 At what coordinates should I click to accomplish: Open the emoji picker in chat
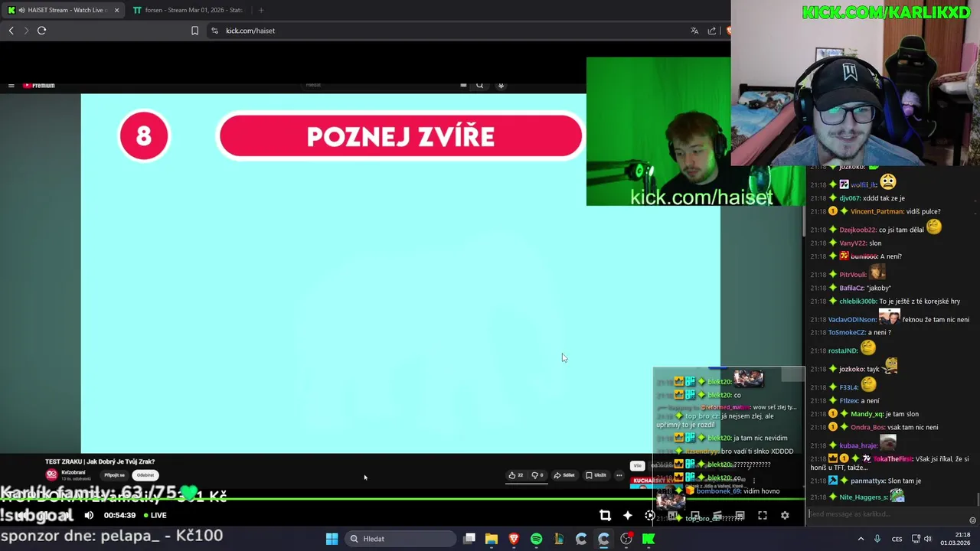pyautogui.click(x=972, y=520)
